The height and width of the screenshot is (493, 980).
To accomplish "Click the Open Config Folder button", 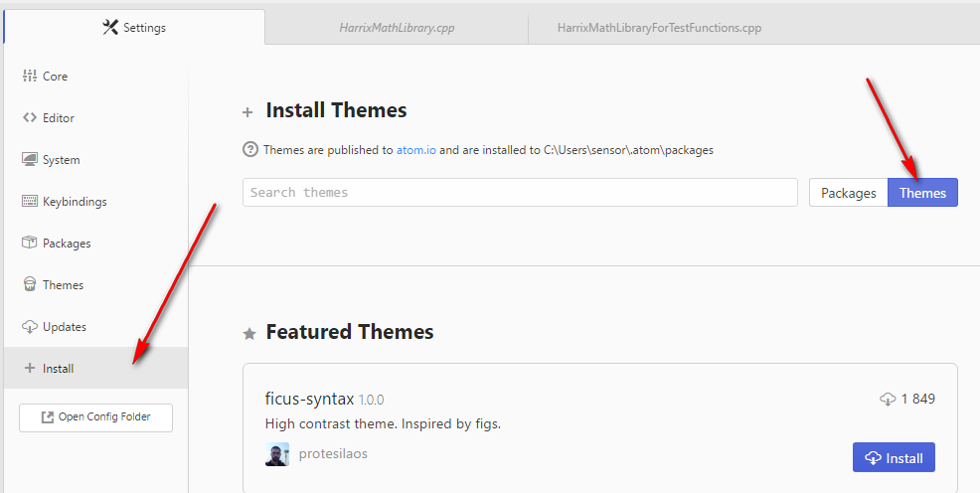I will [x=95, y=417].
